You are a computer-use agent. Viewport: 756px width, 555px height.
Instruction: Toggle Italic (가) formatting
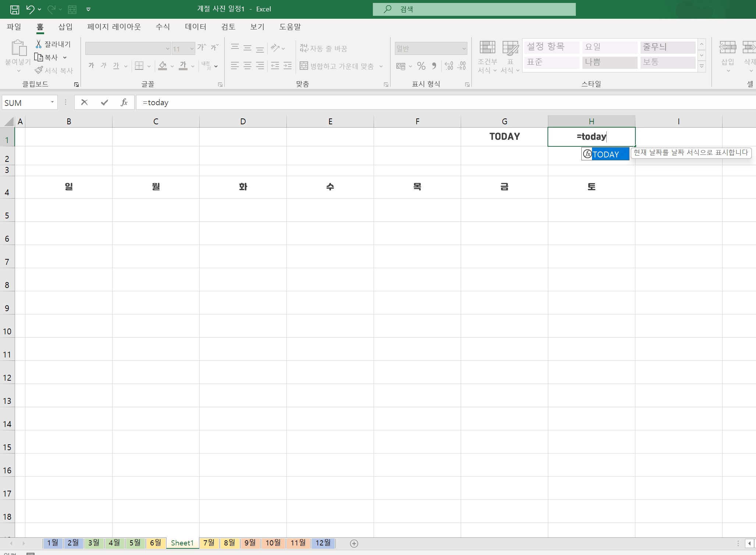[x=104, y=66]
